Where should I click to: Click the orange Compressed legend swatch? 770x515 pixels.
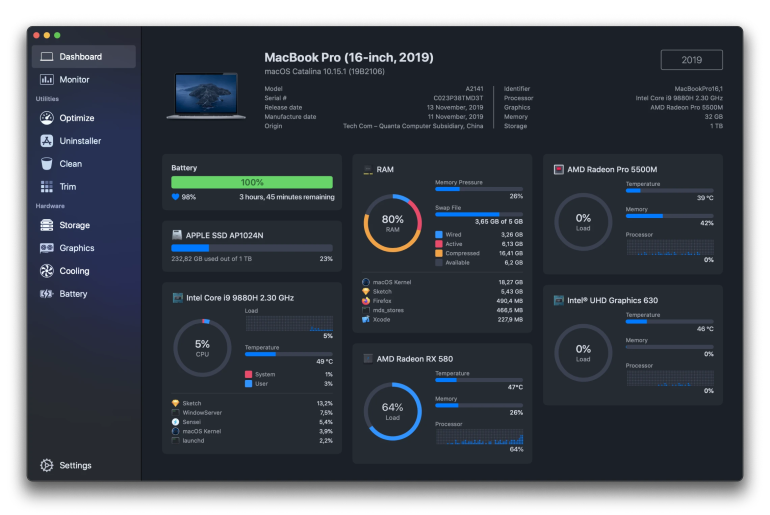tap(439, 253)
